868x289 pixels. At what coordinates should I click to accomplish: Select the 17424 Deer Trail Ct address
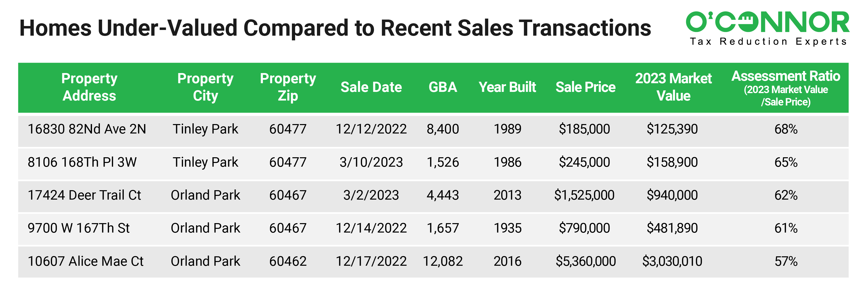point(84,195)
